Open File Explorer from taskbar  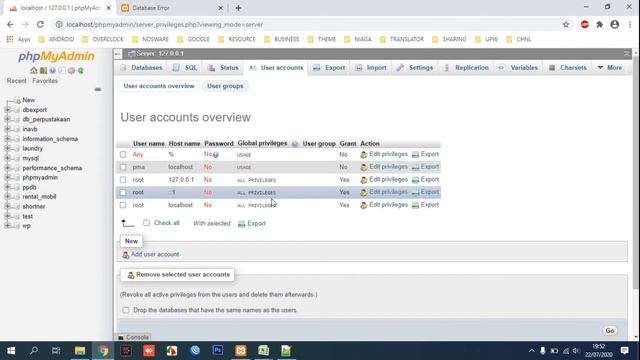pos(80,351)
